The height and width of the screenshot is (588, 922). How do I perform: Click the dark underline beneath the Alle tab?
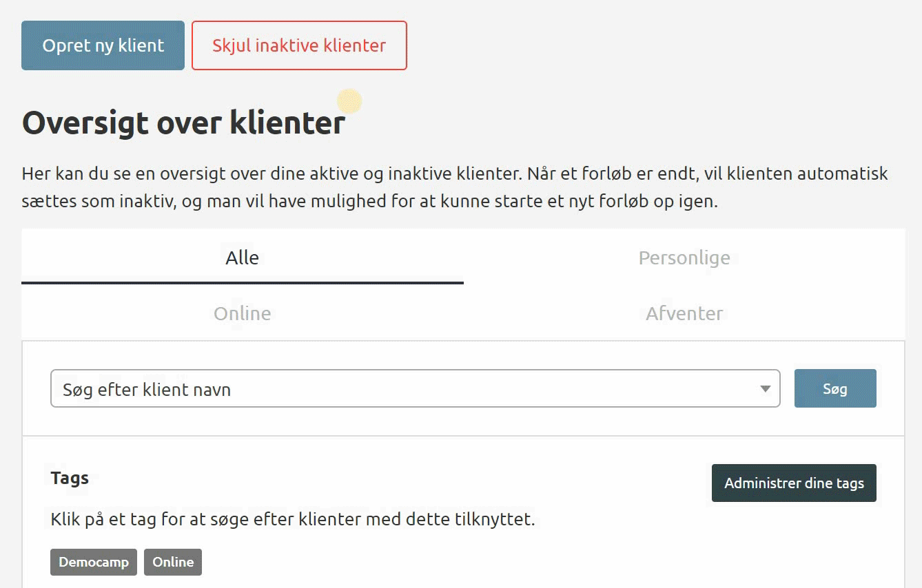pos(242,282)
